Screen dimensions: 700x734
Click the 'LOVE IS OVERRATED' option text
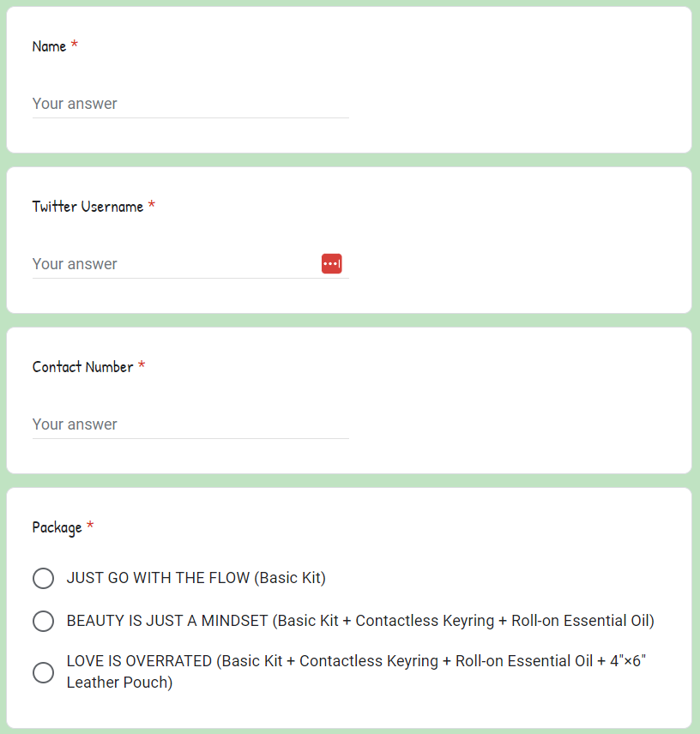pos(139,661)
